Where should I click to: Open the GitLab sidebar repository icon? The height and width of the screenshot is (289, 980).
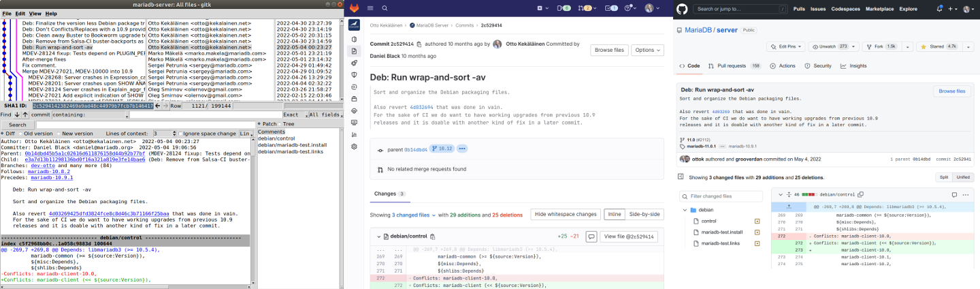tap(355, 51)
